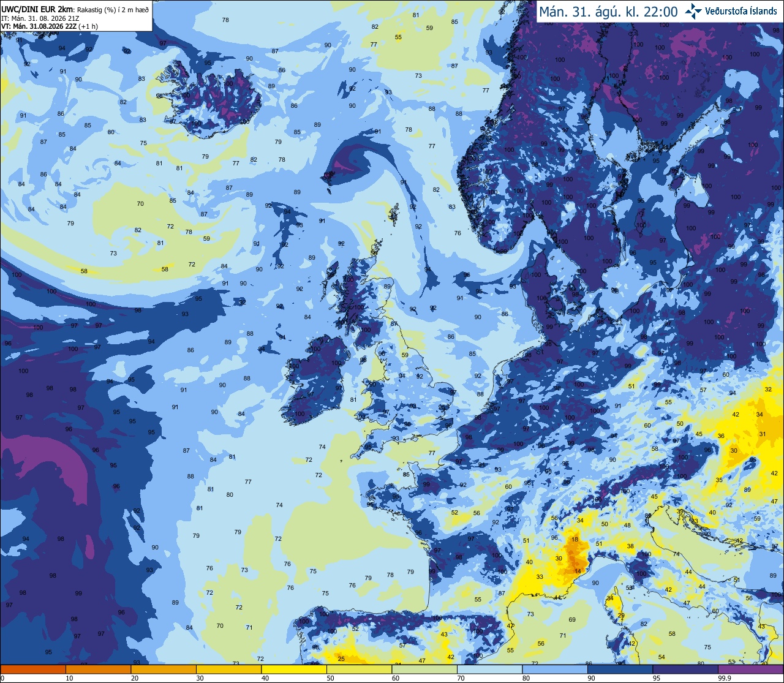Click the Veðurstofa Íslands text label
This screenshot has height=683, width=784.
[741, 11]
